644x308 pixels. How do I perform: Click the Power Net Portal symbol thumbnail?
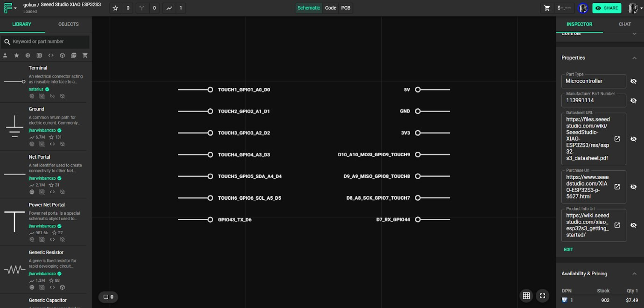[x=14, y=221]
